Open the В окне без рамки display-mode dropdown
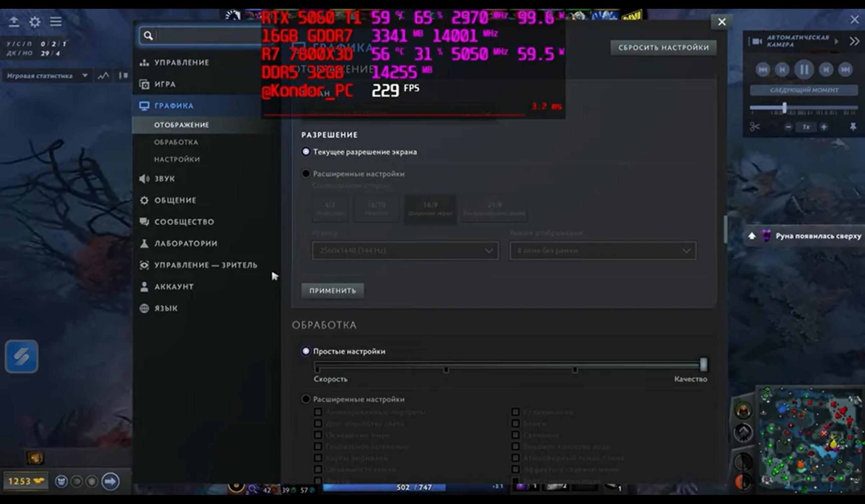865x504 pixels. pyautogui.click(x=603, y=250)
